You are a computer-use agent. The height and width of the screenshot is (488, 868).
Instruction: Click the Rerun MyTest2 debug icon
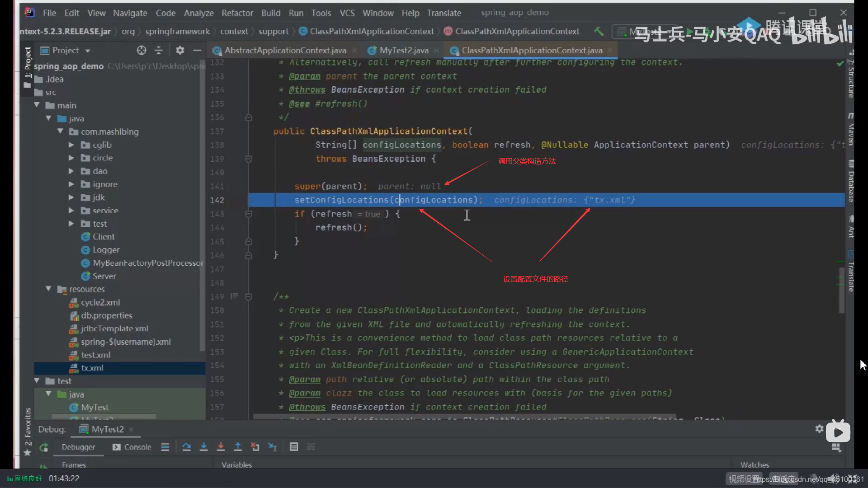pos(44,447)
